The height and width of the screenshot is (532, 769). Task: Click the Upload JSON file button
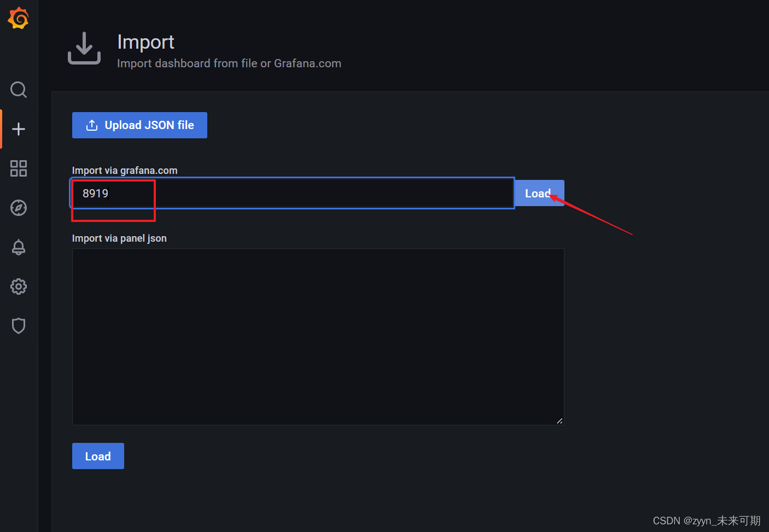(139, 125)
